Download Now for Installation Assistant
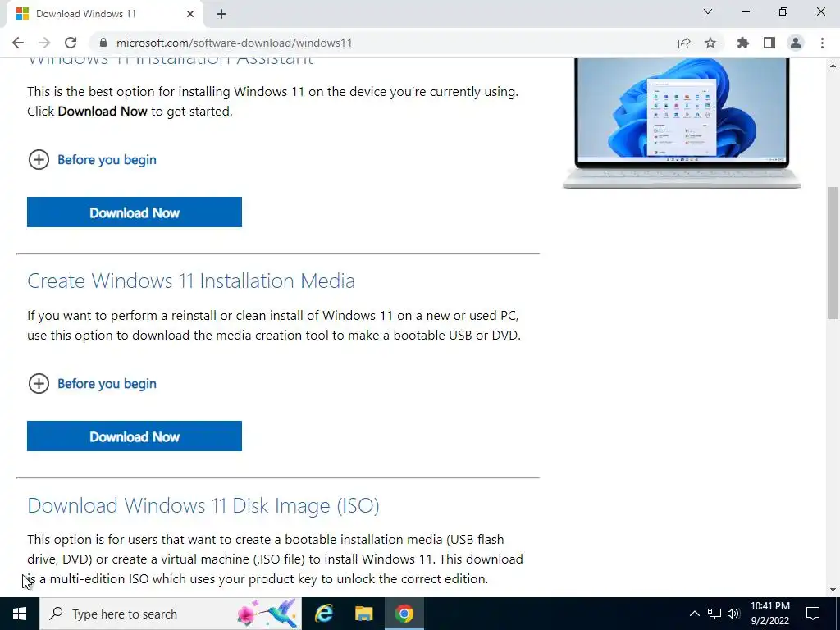840x630 pixels. tap(135, 212)
